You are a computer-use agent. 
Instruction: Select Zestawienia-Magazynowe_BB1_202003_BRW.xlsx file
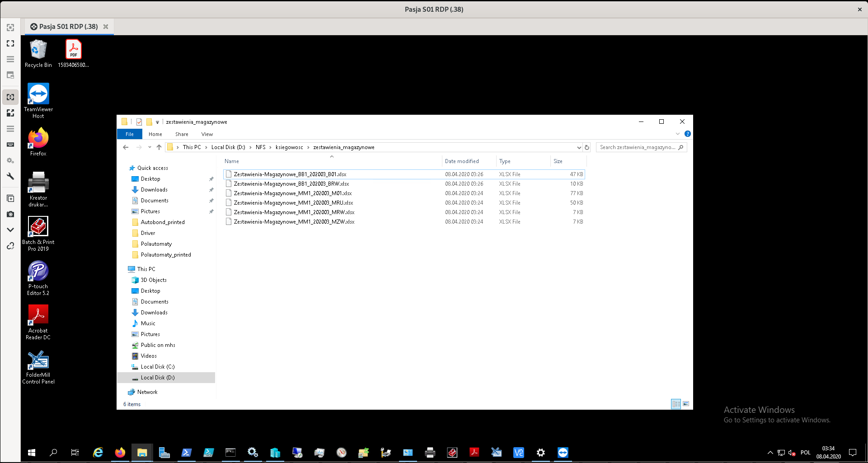click(x=404, y=184)
